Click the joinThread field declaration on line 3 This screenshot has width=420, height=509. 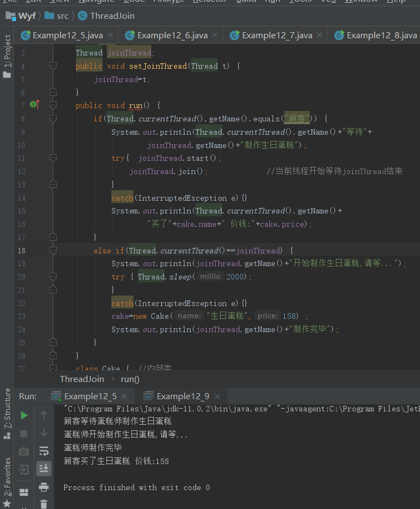[129, 53]
